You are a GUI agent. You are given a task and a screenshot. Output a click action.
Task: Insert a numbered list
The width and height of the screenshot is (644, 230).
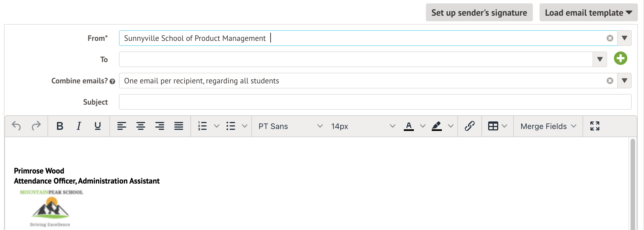point(202,126)
